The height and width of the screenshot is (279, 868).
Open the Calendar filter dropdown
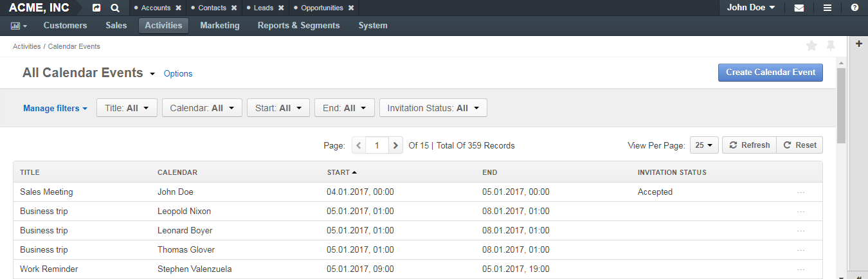[x=202, y=108]
